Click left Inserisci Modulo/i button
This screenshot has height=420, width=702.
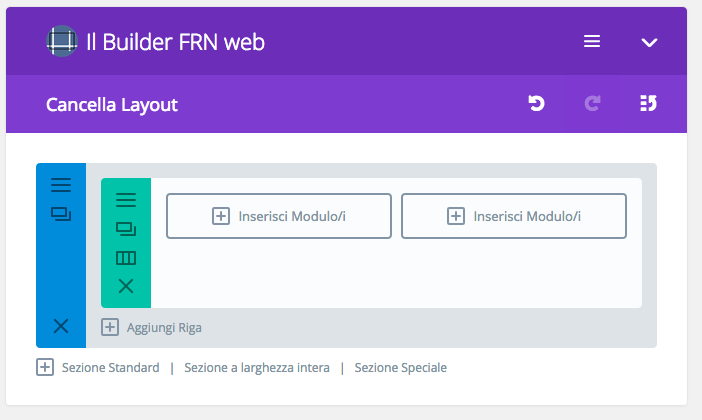click(x=279, y=216)
